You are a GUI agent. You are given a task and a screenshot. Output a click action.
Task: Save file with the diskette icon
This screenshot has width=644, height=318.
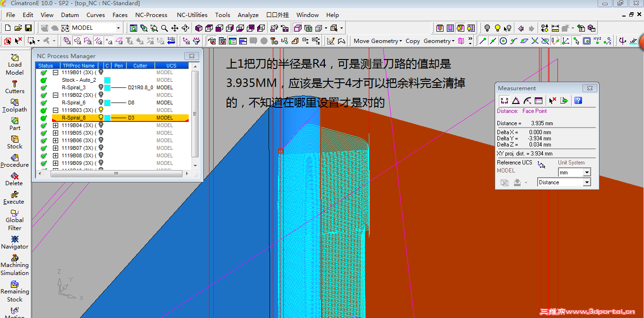(x=28, y=28)
